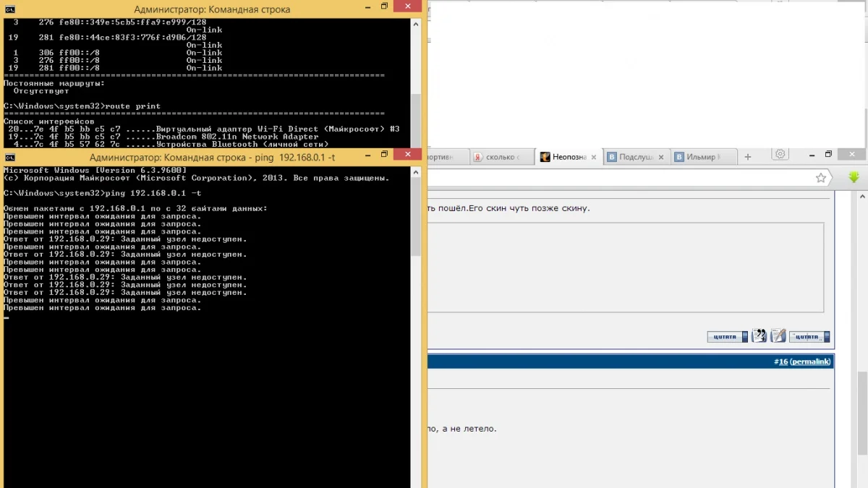Open browser settings gear icon
Viewport: 868px width, 488px height.
(x=780, y=155)
